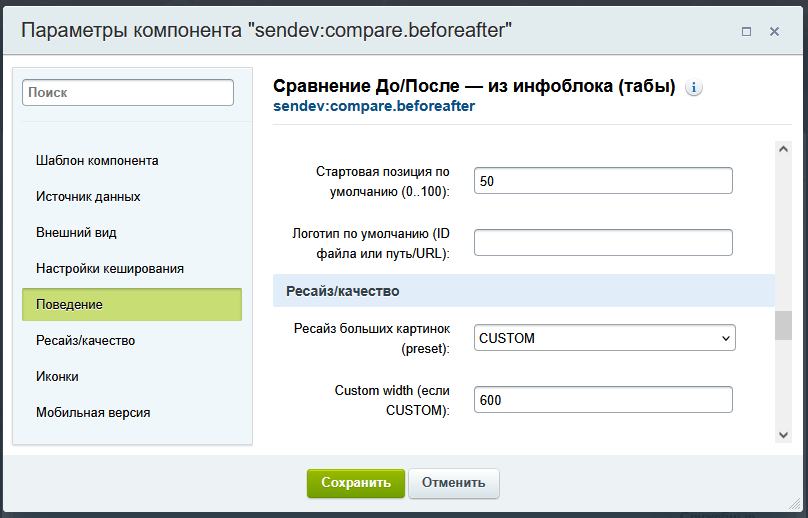Open the Ресайз больших картинок preset dropdown

tap(604, 338)
